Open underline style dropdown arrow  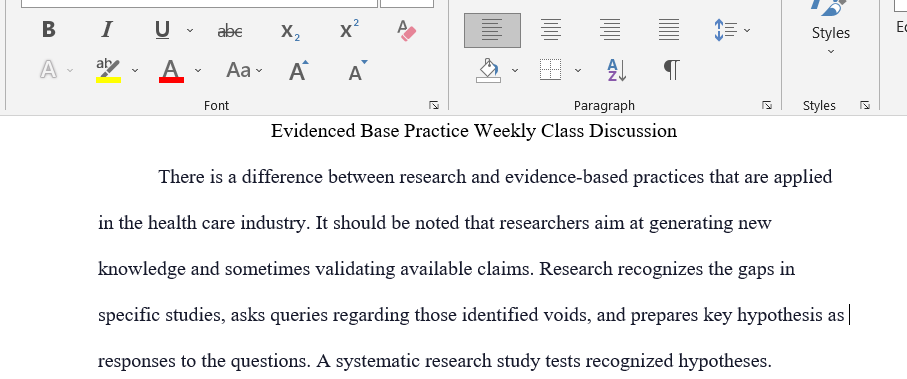pos(190,30)
